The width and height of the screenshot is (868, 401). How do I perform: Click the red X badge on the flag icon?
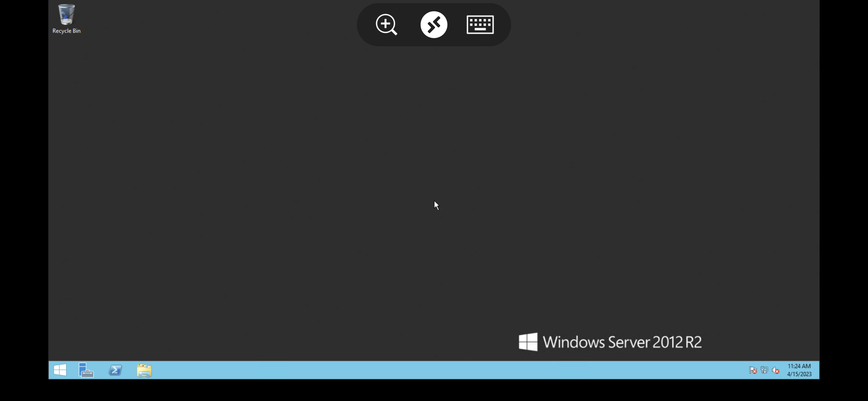pyautogui.click(x=755, y=372)
